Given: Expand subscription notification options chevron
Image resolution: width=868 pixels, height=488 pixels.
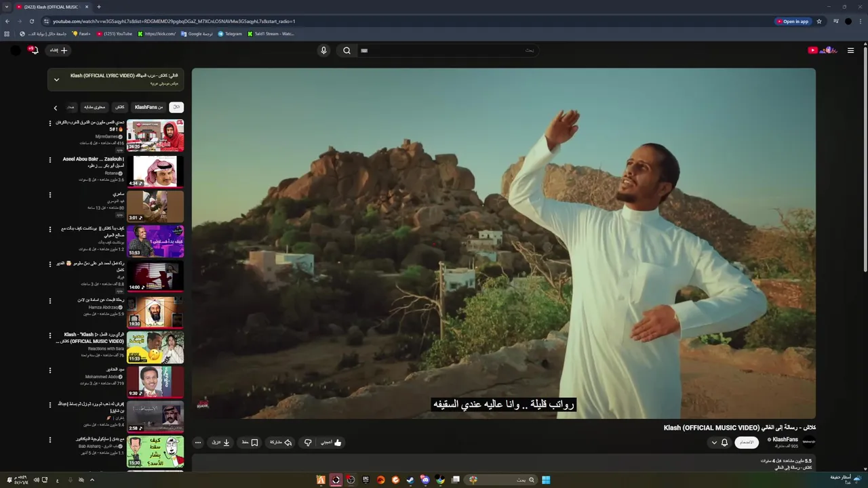Looking at the screenshot, I should [x=714, y=443].
